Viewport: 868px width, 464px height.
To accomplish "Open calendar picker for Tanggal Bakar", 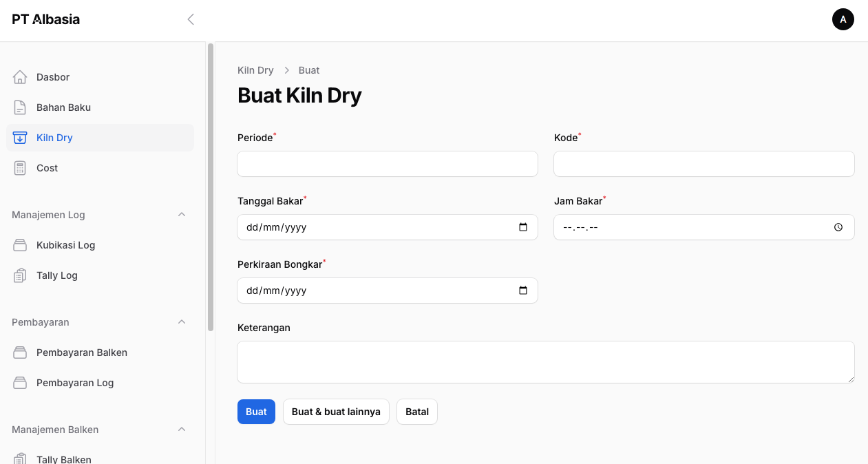I will click(x=523, y=227).
